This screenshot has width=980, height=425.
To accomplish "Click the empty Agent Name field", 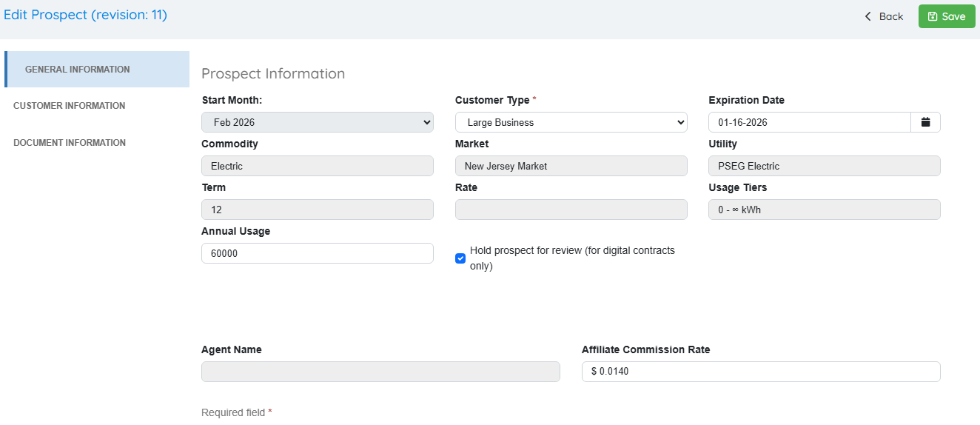I will point(380,372).
